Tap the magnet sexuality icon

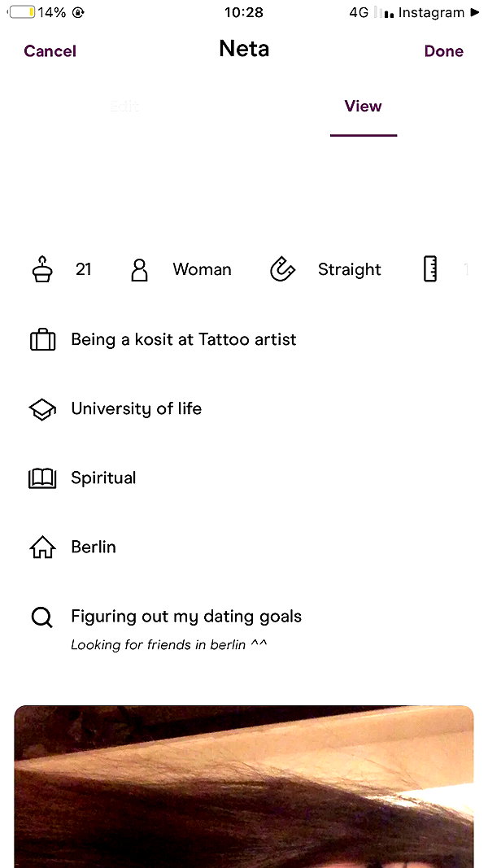(282, 269)
